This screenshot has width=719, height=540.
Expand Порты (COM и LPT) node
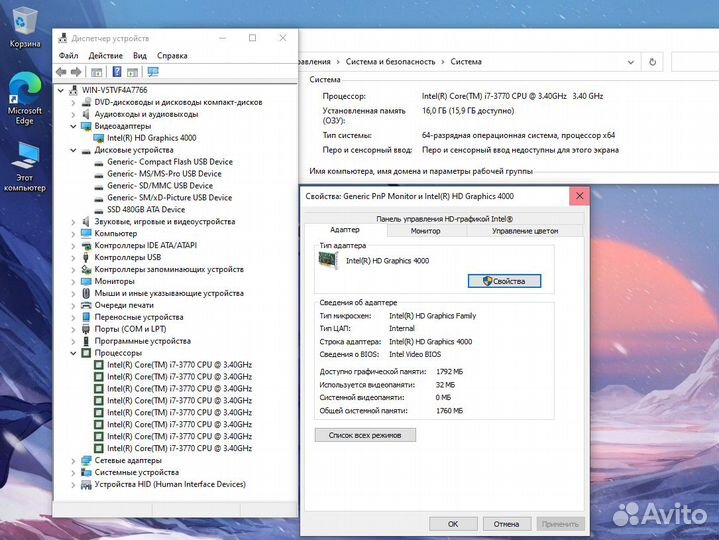click(x=73, y=329)
